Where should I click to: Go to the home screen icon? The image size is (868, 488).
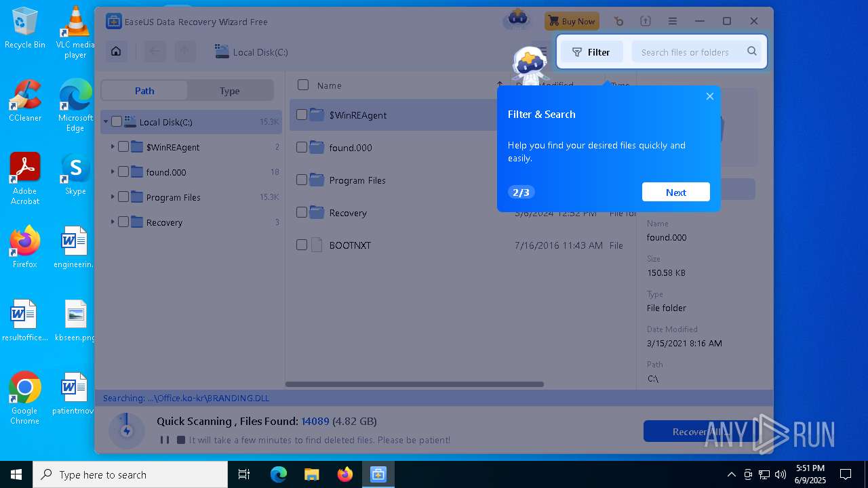pos(116,52)
